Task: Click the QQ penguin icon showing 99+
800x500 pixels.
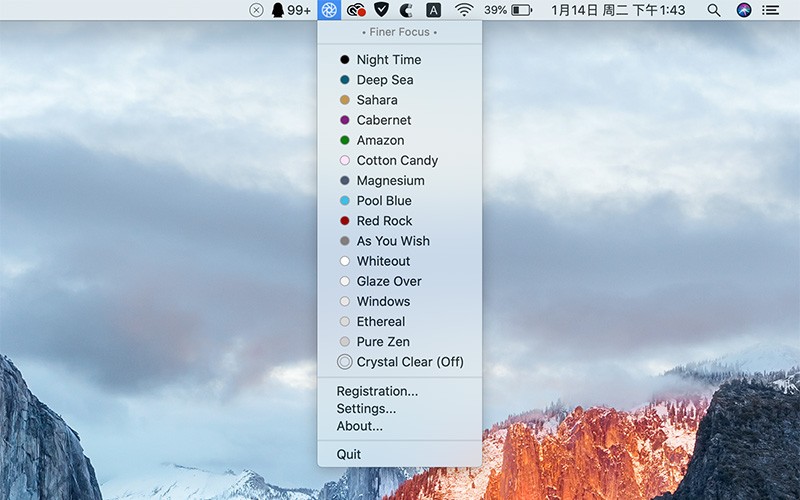Action: 291,10
